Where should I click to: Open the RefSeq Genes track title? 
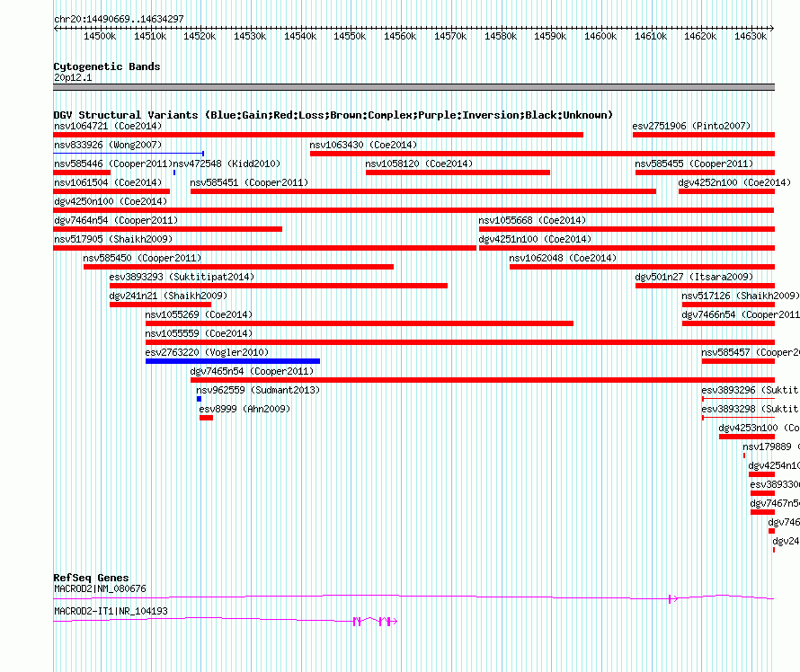tap(91, 578)
